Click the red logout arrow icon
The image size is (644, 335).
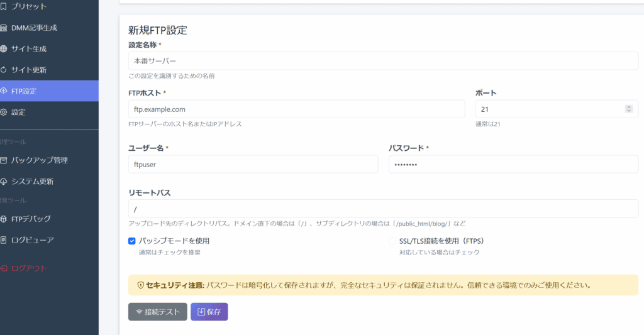[4, 268]
